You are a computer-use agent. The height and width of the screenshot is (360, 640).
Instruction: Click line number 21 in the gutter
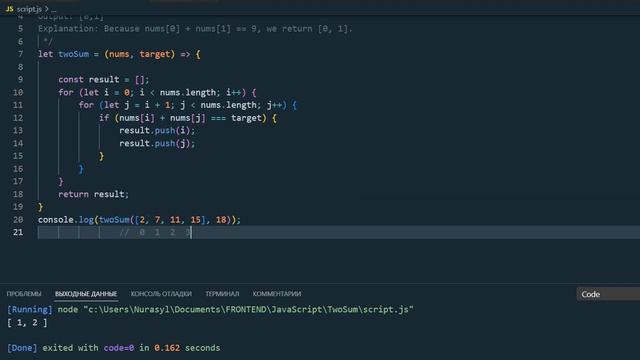pos(18,232)
